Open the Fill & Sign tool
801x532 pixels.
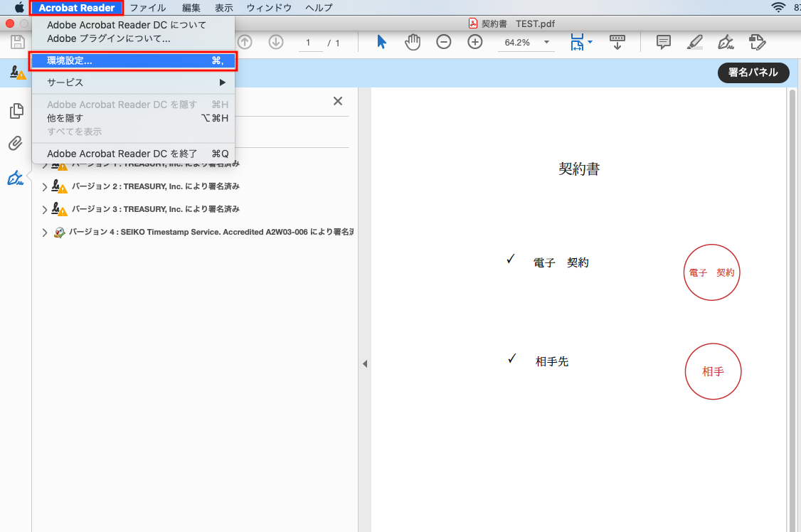tap(726, 42)
